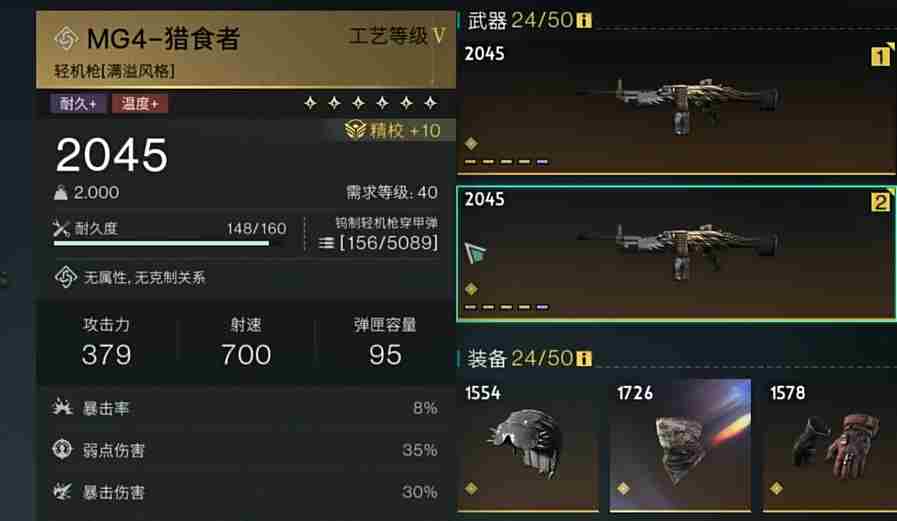Click the 精校 +10 calibration badge

(x=392, y=130)
